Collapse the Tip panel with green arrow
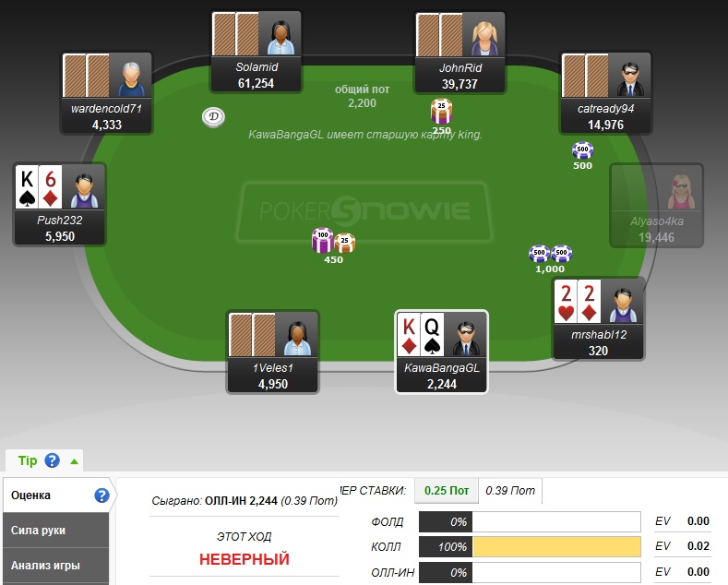 [x=74, y=461]
